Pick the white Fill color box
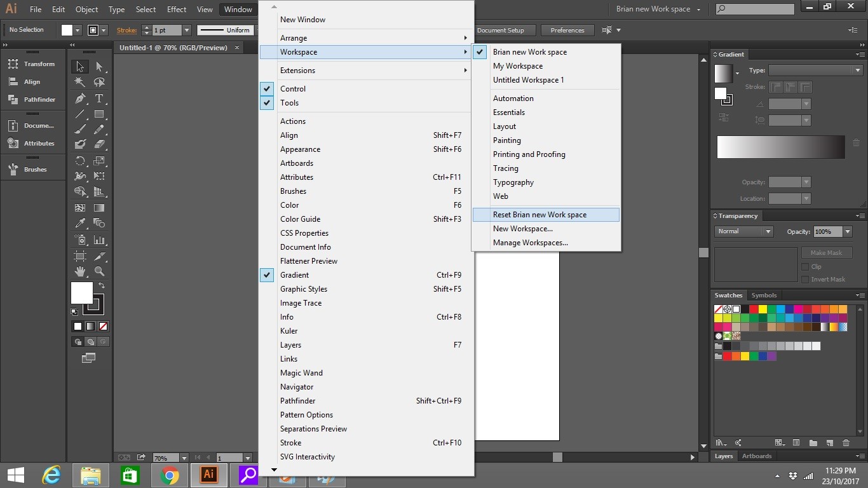The image size is (868, 488). coord(81,293)
